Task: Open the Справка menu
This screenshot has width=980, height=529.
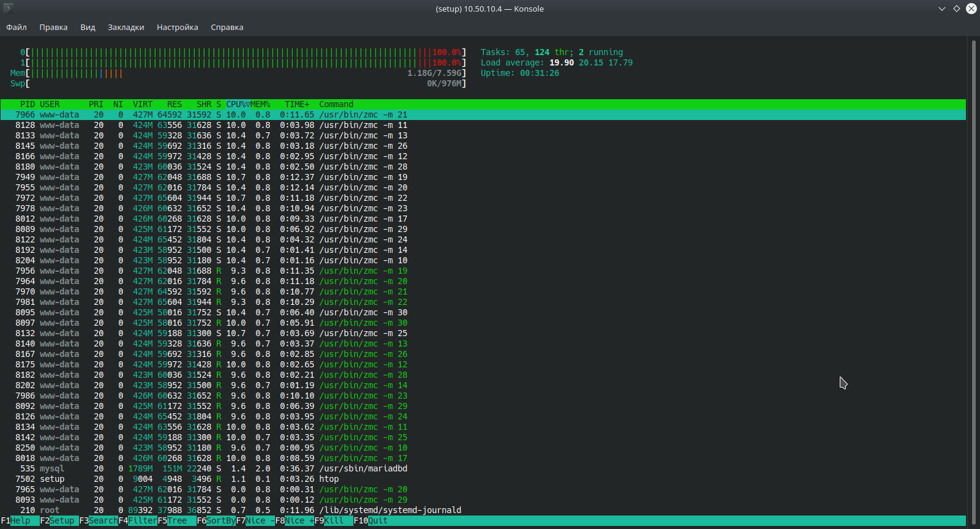Action: (227, 27)
